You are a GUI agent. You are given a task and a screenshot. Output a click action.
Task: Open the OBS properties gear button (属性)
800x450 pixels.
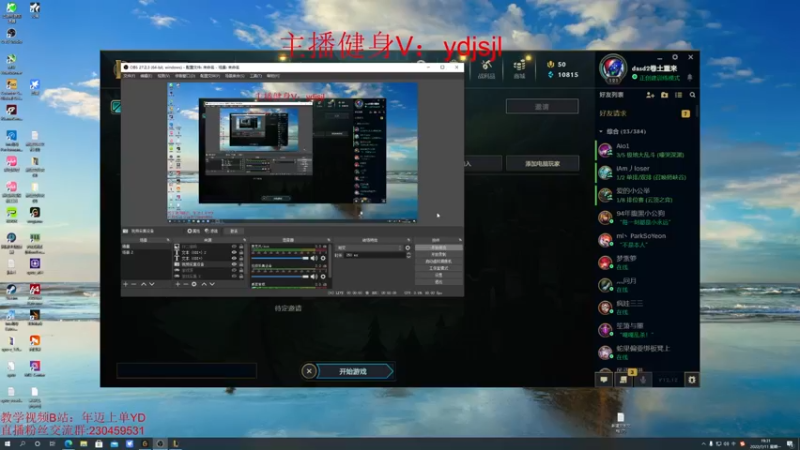(194, 231)
